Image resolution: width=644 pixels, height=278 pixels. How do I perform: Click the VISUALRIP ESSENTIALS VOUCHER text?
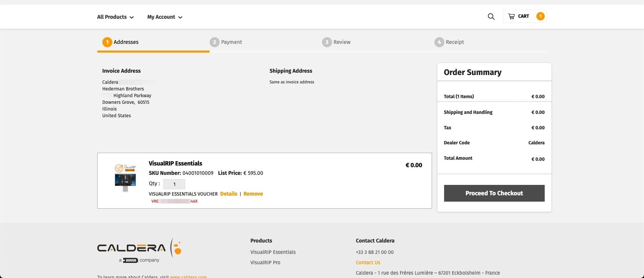tap(183, 194)
